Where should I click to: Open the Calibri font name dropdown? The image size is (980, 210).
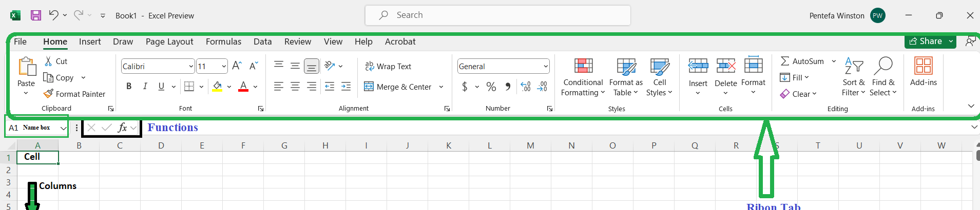click(x=191, y=66)
